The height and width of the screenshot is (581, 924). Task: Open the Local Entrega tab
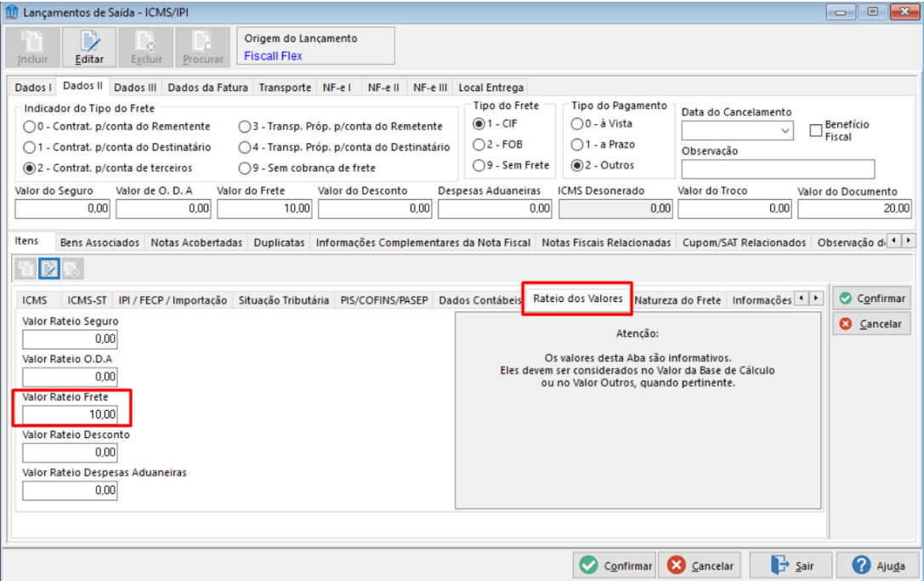490,88
